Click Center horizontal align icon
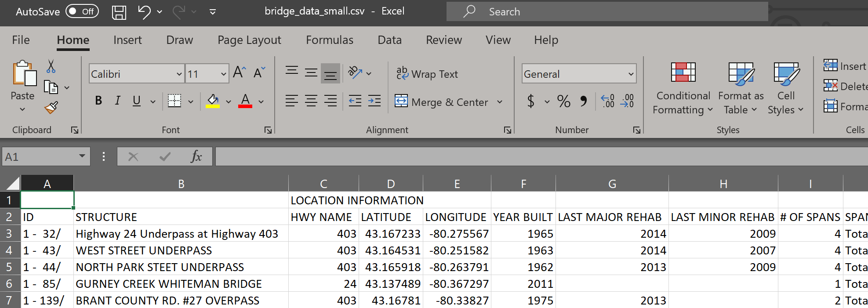Image resolution: width=868 pixels, height=308 pixels. click(311, 101)
